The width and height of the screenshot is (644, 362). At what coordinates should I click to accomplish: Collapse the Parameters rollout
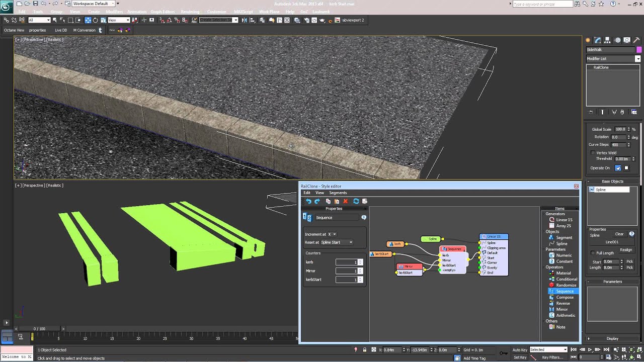click(612, 282)
